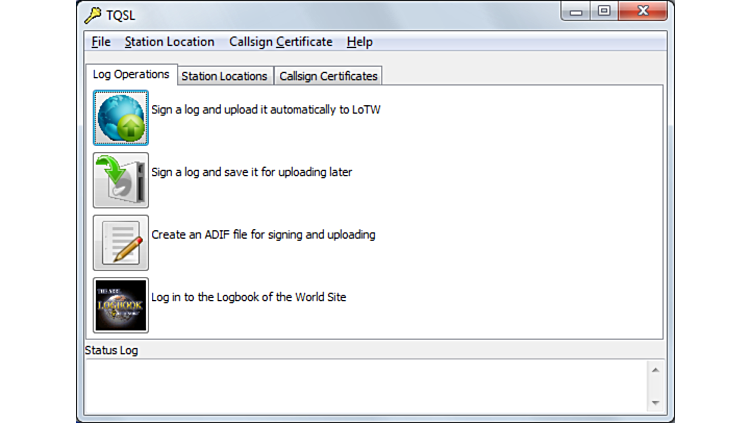This screenshot has height=423, width=752.
Task: Select the Log Operations tab
Action: point(131,75)
